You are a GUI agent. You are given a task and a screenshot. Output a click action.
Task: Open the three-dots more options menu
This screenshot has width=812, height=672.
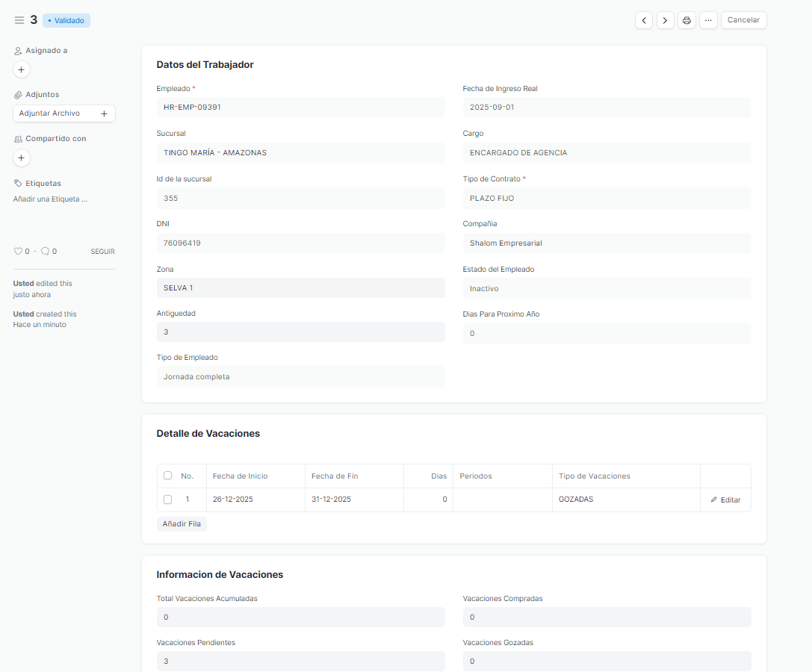point(708,20)
